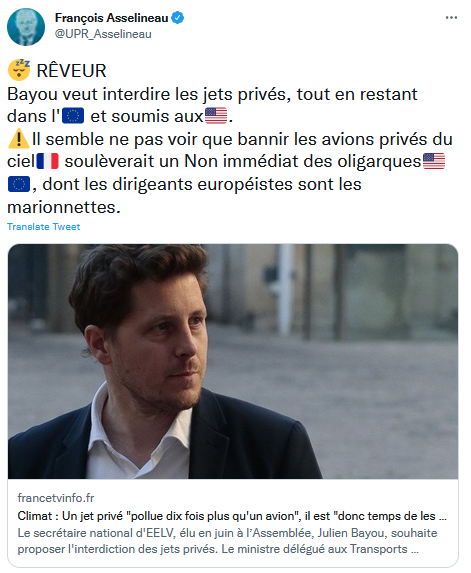Screen dimensions: 471x573
Task: Open the three-dot more options menu
Action: point(451,18)
